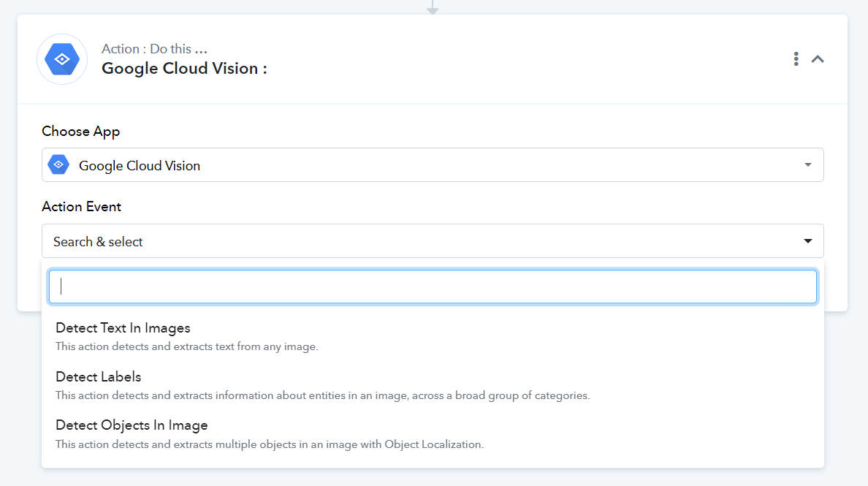Click description about entities across broad categories

point(323,395)
